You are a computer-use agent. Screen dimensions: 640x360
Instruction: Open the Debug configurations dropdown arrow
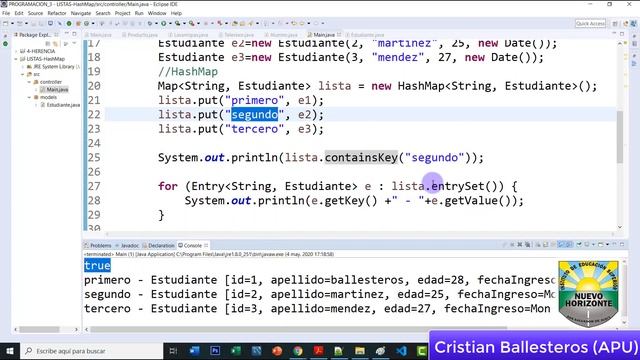pos(157,23)
